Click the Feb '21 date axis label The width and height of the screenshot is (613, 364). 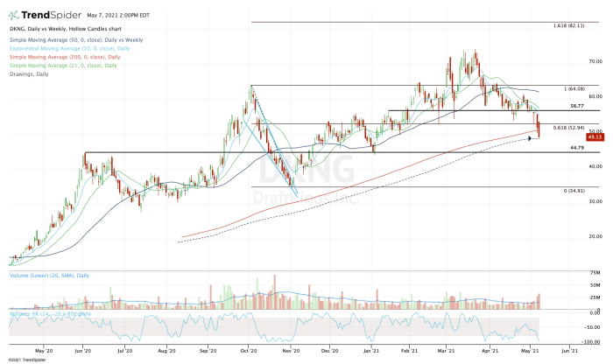pos(409,351)
